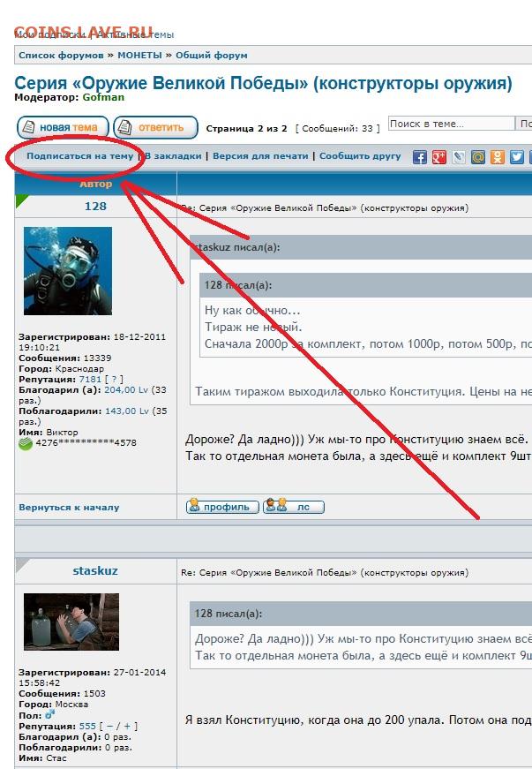Open 'МОНЕТЫ' breadcrumb
This screenshot has width=532, height=769.
[139, 56]
